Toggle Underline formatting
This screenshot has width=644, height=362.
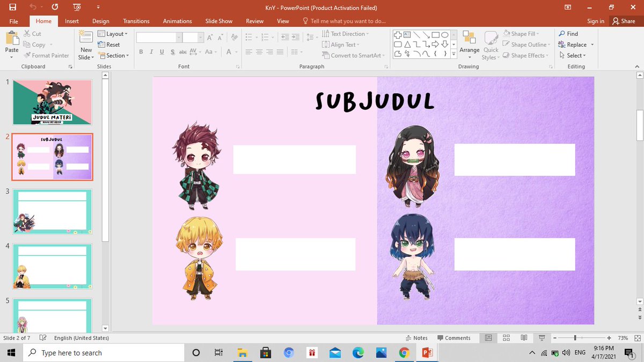[x=162, y=52]
